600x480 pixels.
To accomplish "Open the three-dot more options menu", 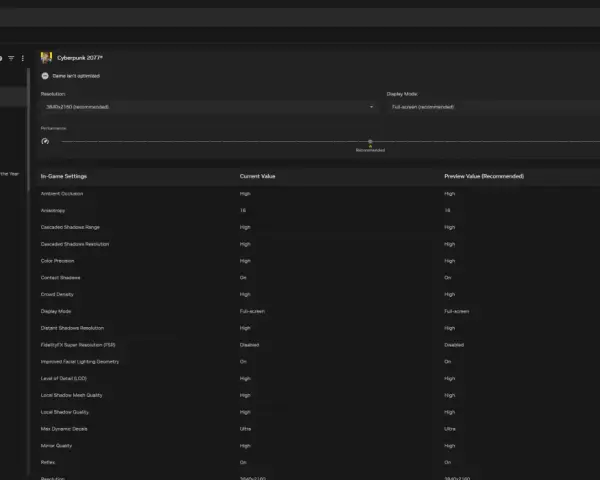I will coord(23,58).
